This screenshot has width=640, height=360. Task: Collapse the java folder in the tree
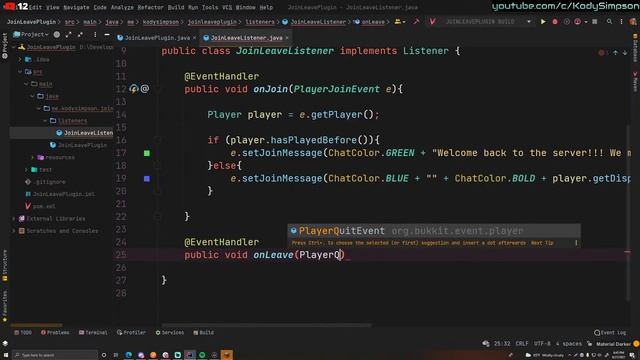32,96
